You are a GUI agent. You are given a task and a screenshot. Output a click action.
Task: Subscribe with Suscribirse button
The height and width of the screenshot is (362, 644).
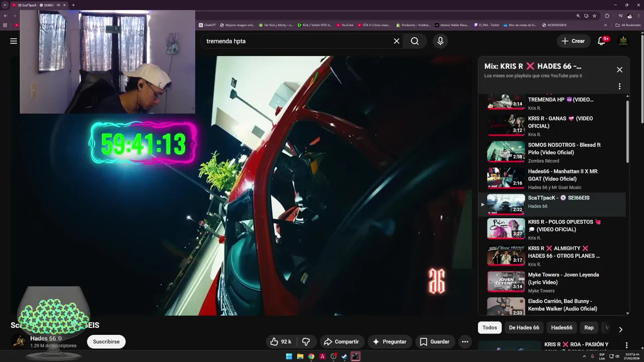click(x=106, y=342)
